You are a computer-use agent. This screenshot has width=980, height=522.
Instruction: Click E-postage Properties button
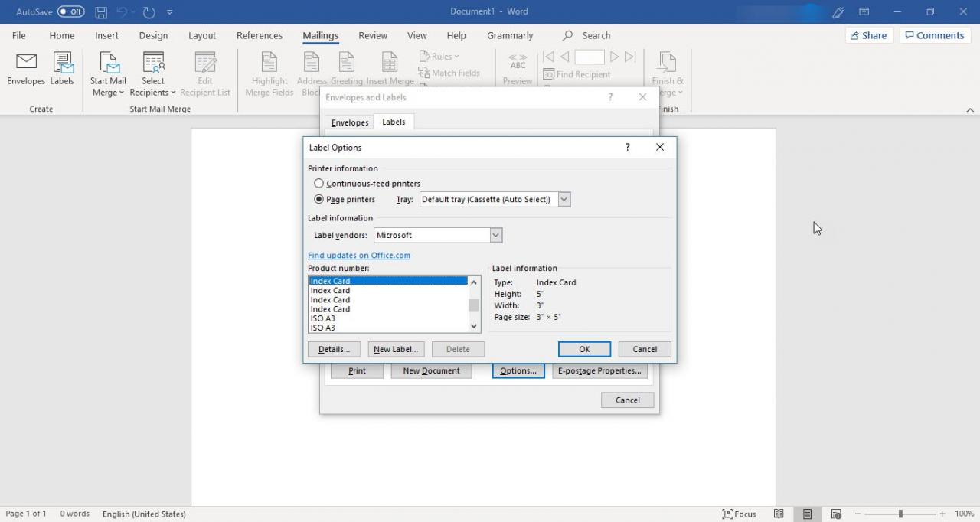599,370
